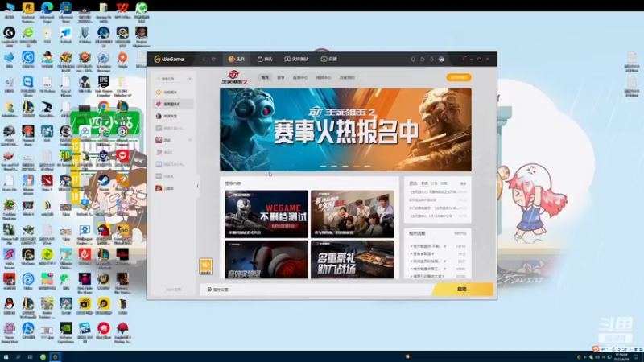Click the orange button beside the game tabs

pyautogui.click(x=459, y=77)
